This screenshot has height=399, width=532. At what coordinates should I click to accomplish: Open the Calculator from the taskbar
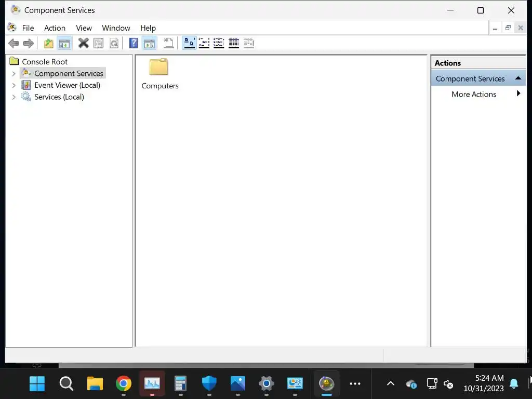point(180,384)
